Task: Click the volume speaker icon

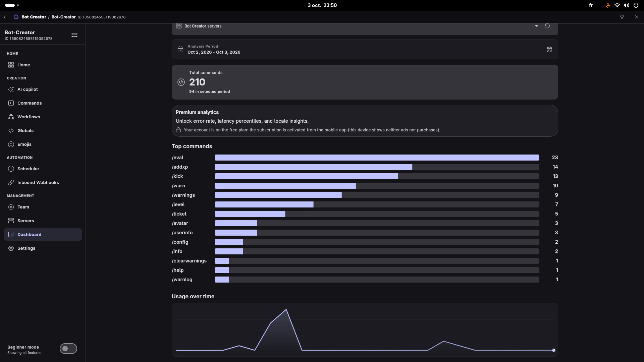Action: click(626, 5)
